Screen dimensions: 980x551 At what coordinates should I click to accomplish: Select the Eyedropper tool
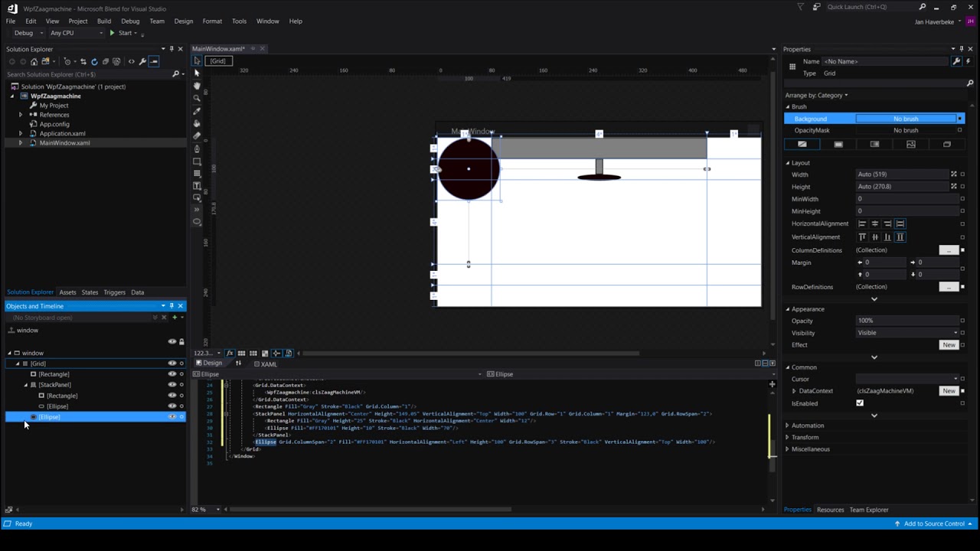[197, 111]
